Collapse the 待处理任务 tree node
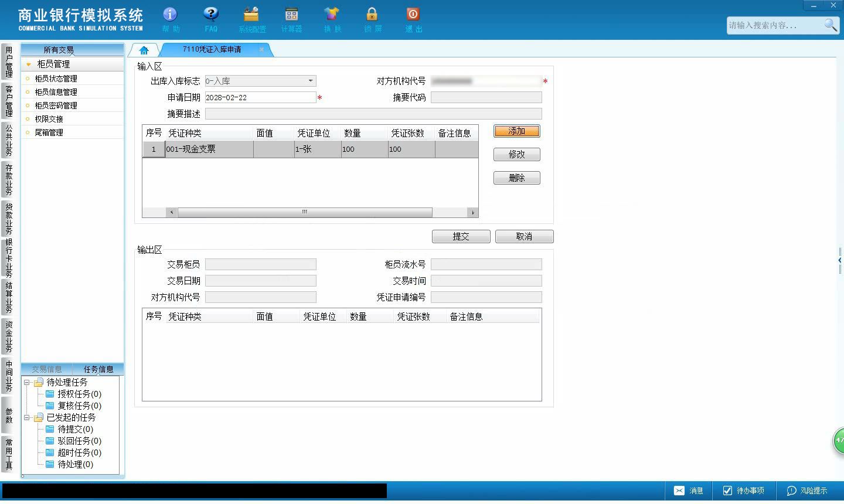 pyautogui.click(x=26, y=382)
